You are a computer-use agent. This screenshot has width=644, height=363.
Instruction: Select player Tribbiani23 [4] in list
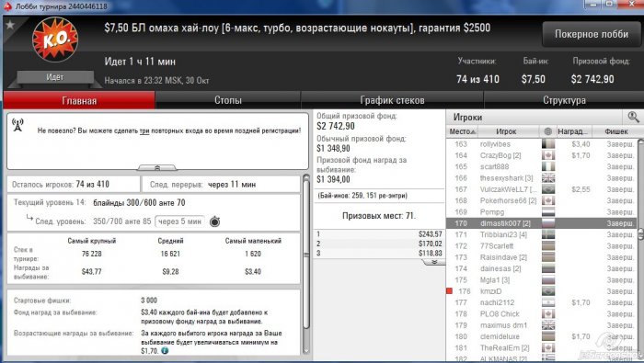(x=503, y=234)
